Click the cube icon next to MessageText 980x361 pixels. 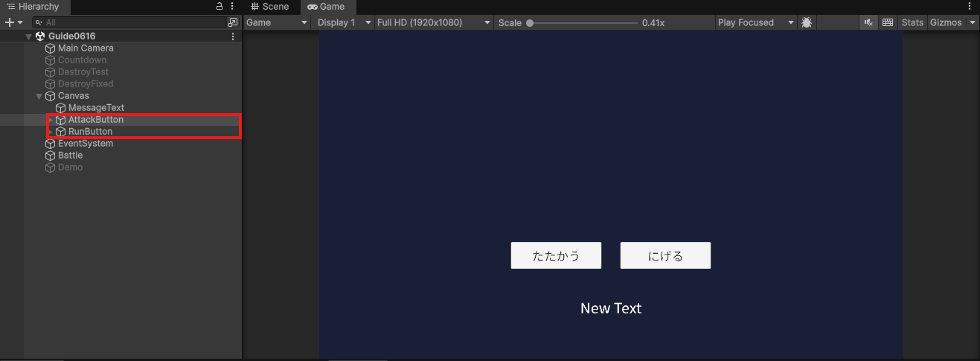tap(61, 108)
